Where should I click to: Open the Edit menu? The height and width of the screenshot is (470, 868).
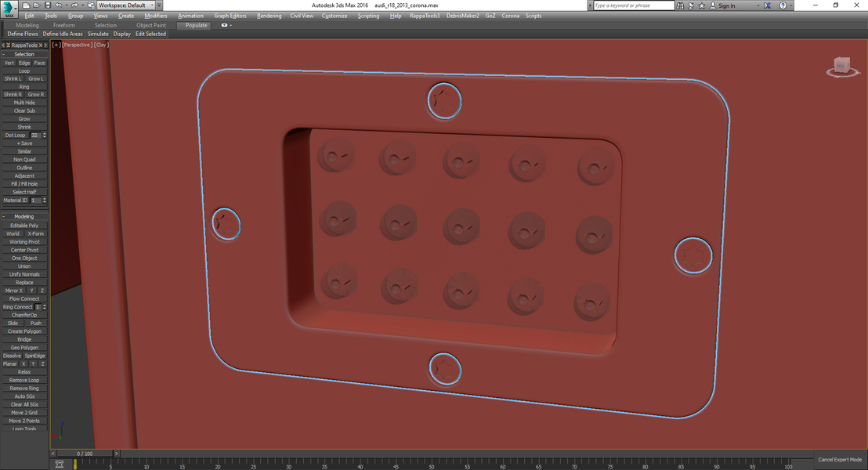pos(29,16)
